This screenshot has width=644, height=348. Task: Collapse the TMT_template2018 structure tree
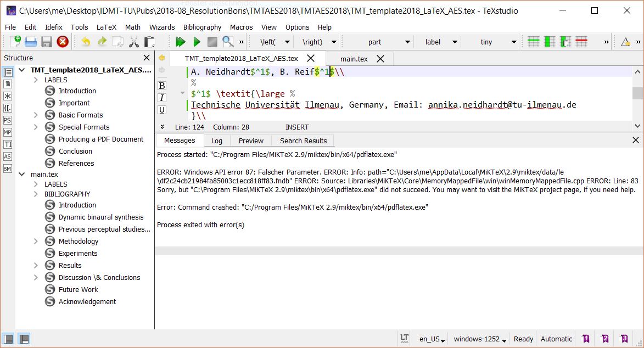21,70
